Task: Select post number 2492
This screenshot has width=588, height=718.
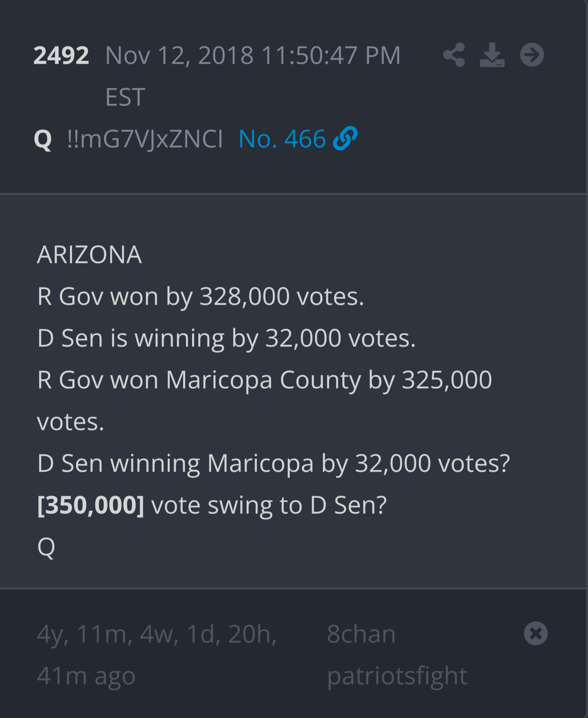Action: [61, 55]
